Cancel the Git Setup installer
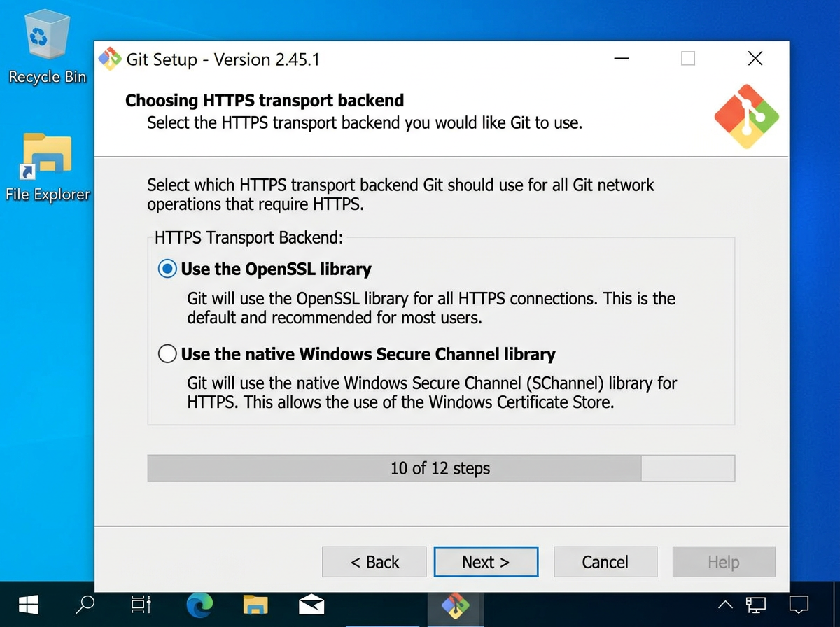The height and width of the screenshot is (627, 840). click(x=605, y=562)
